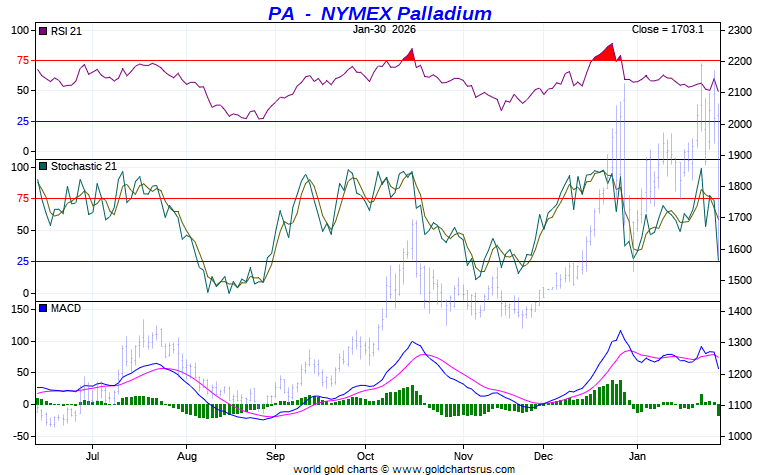Click the blue MACD legend square
The image size is (760, 475).
point(42,308)
